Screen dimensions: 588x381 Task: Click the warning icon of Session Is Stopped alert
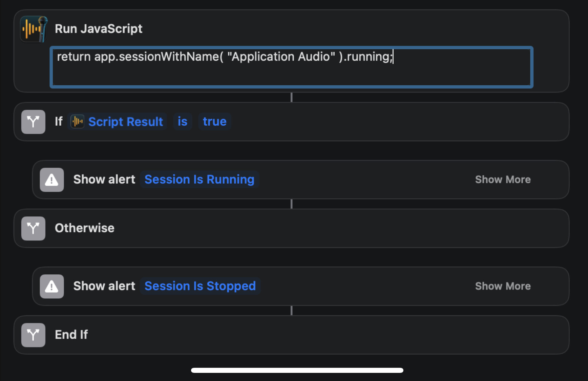(52, 287)
